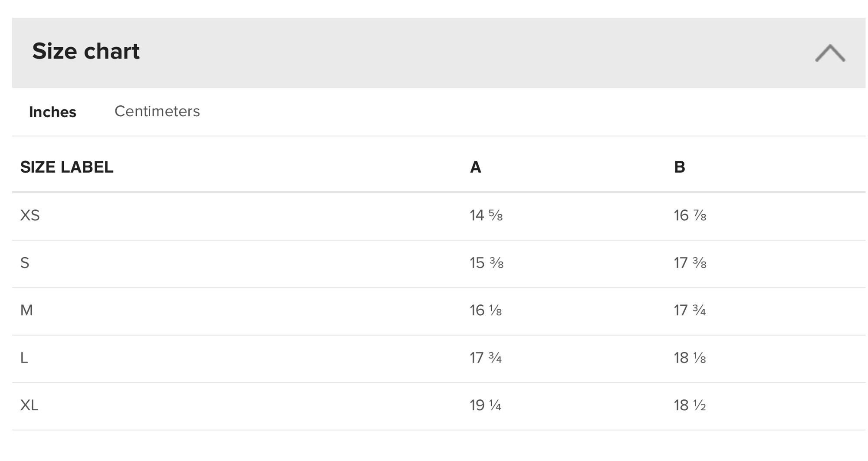Screen dimensions: 868x461
Task: Select the XS size row label
Action: coord(30,216)
